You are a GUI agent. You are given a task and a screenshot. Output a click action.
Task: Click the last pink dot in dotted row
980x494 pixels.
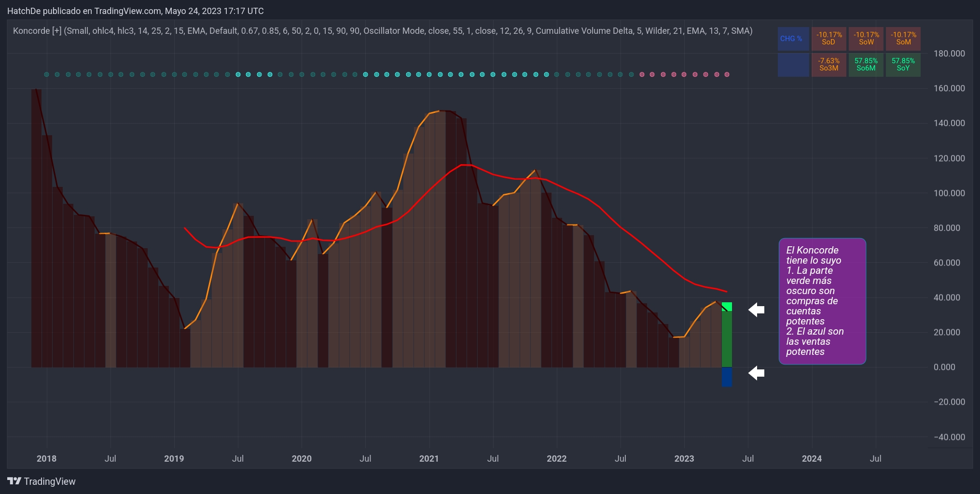pos(727,74)
